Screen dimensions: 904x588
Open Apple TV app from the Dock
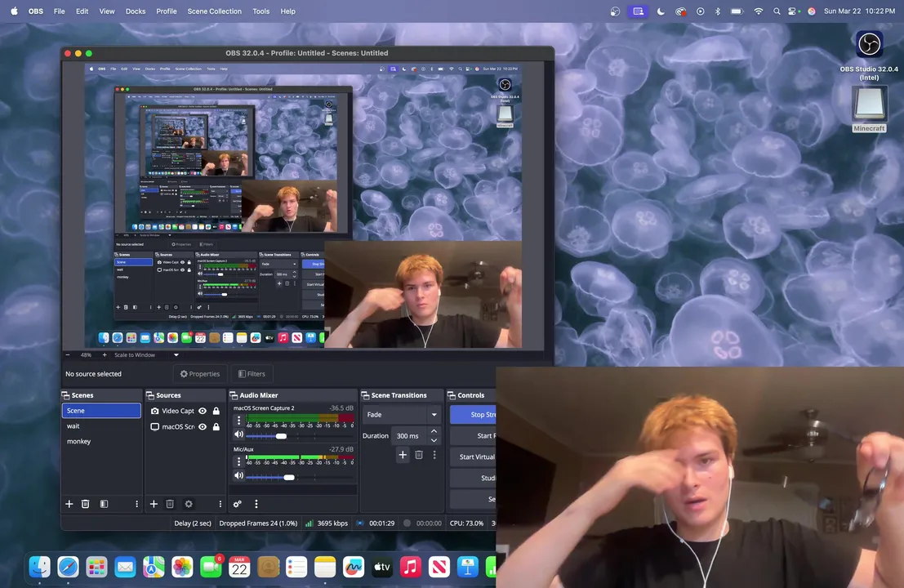[x=381, y=568]
